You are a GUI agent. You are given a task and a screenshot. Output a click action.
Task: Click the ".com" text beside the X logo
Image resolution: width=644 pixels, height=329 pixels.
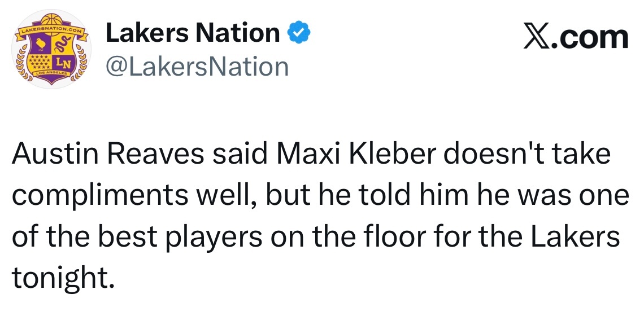(x=591, y=38)
